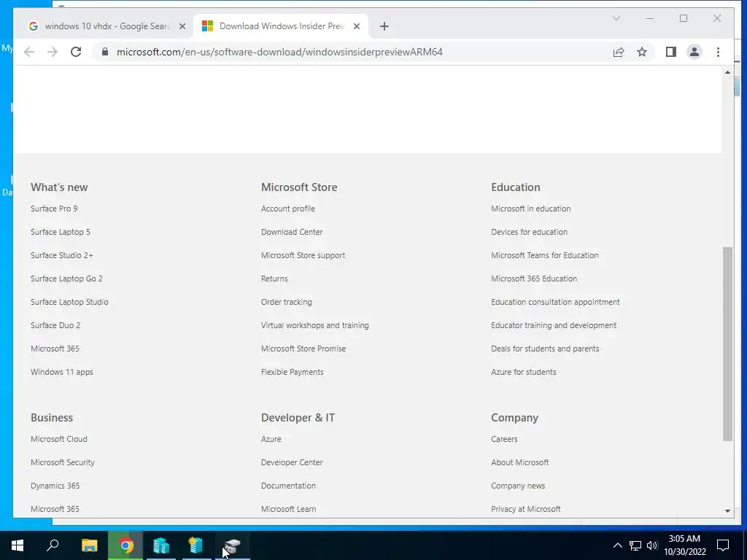Open the Surface Laptop 5 link
Screen dimensions: 747x560
tap(60, 232)
